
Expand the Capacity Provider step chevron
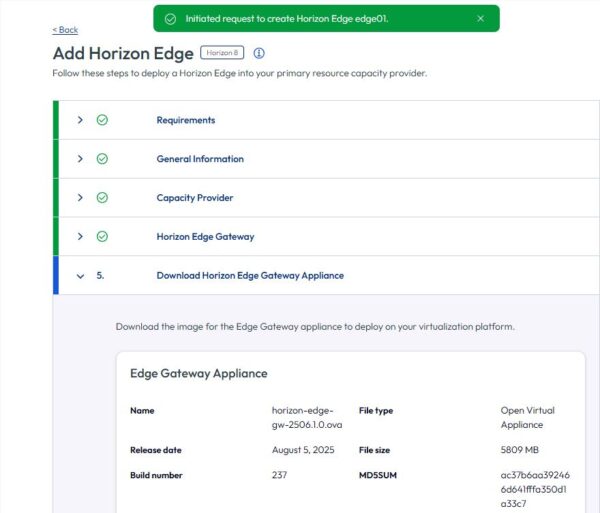click(80, 198)
